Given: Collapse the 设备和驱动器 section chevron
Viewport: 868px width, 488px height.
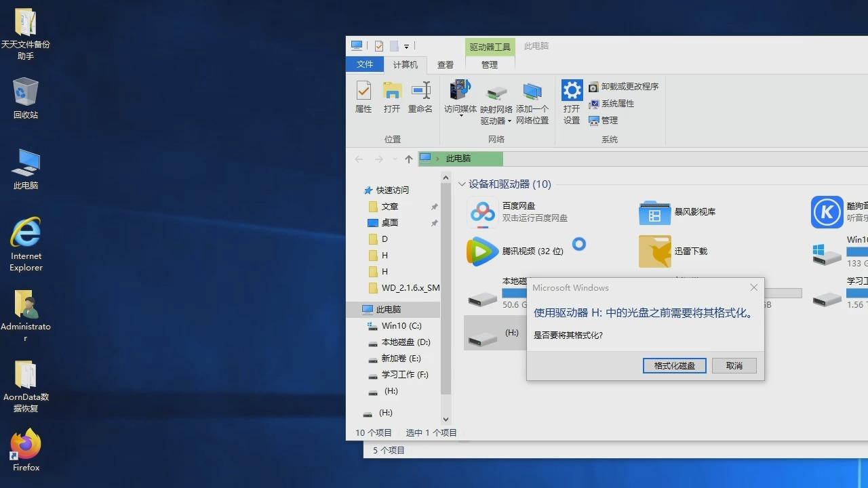Looking at the screenshot, I should (x=462, y=184).
